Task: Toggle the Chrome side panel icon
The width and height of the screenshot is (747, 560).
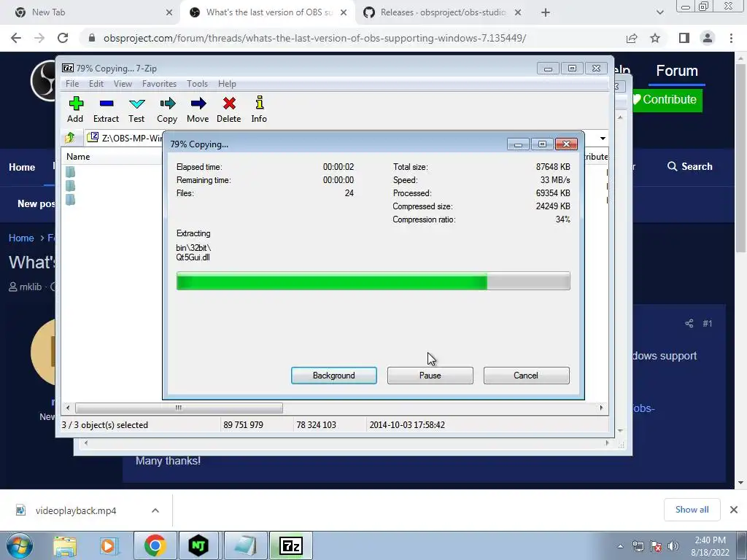Action: [684, 38]
